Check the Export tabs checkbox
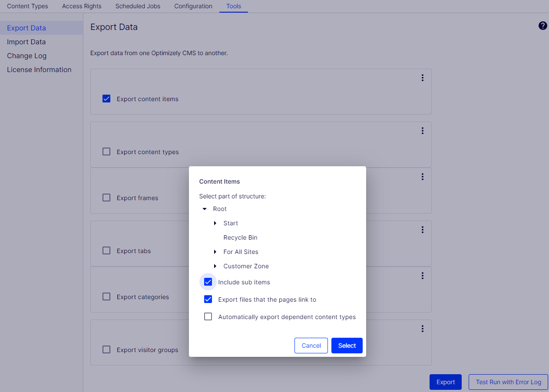 point(106,250)
